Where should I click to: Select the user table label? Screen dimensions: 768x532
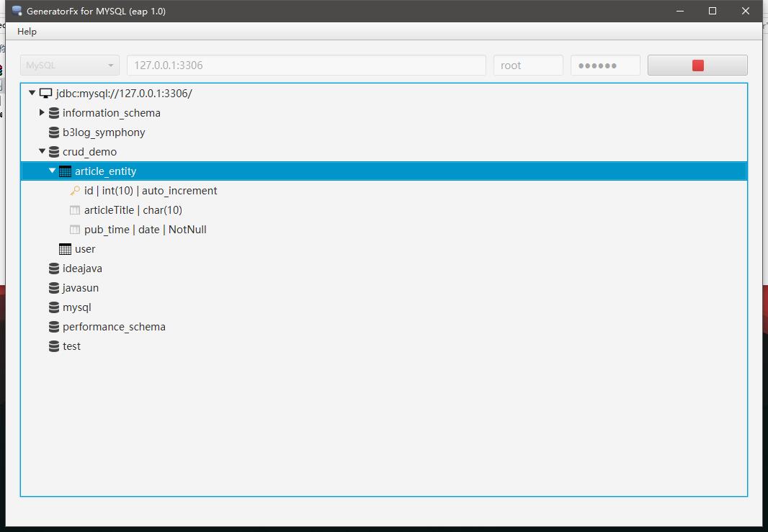(x=85, y=249)
